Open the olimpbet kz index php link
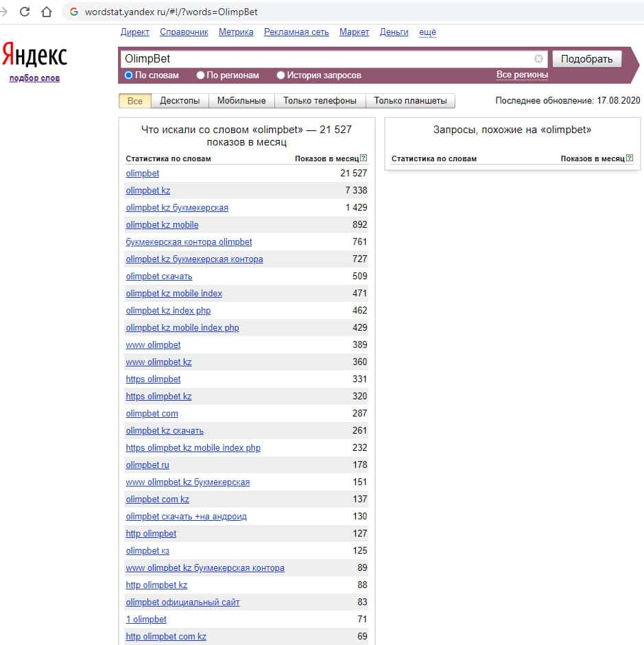 pos(168,311)
